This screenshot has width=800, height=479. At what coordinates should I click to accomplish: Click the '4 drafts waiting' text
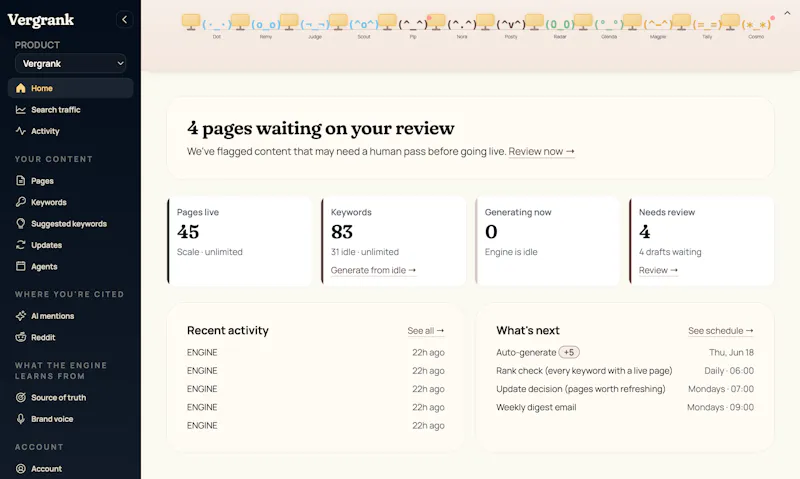670,252
